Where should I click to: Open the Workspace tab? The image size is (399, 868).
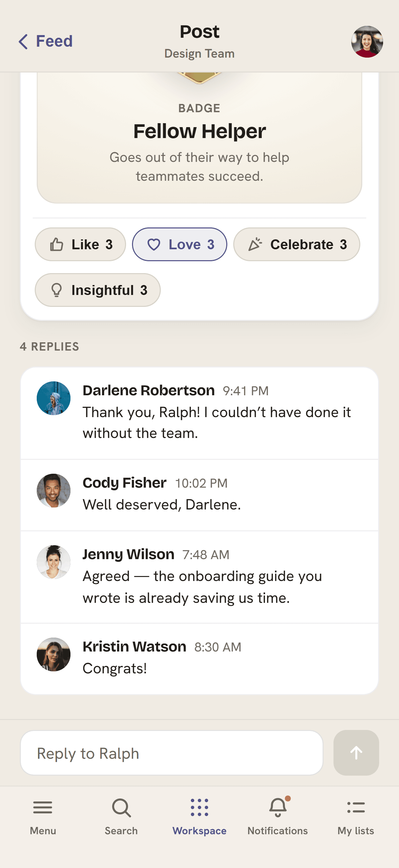click(199, 817)
